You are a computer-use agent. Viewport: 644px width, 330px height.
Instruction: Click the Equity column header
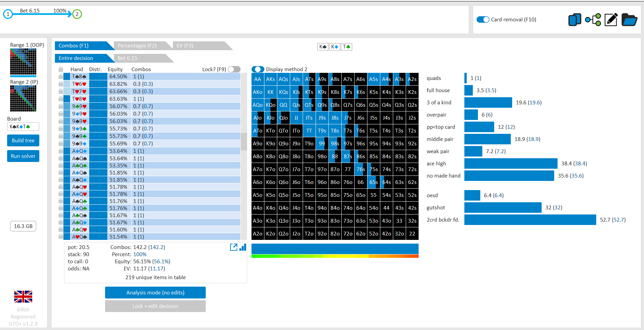115,69
